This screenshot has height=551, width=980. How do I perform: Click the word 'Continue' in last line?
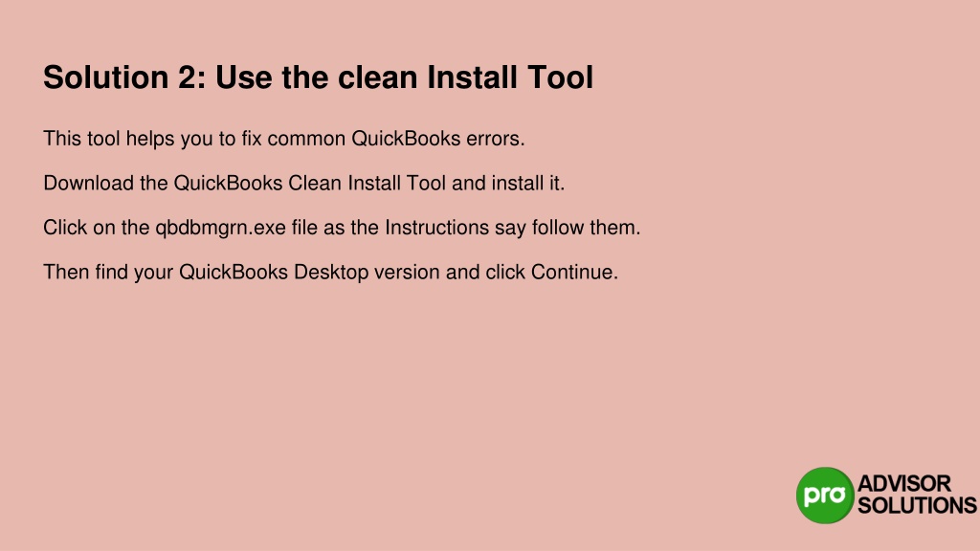(572, 273)
